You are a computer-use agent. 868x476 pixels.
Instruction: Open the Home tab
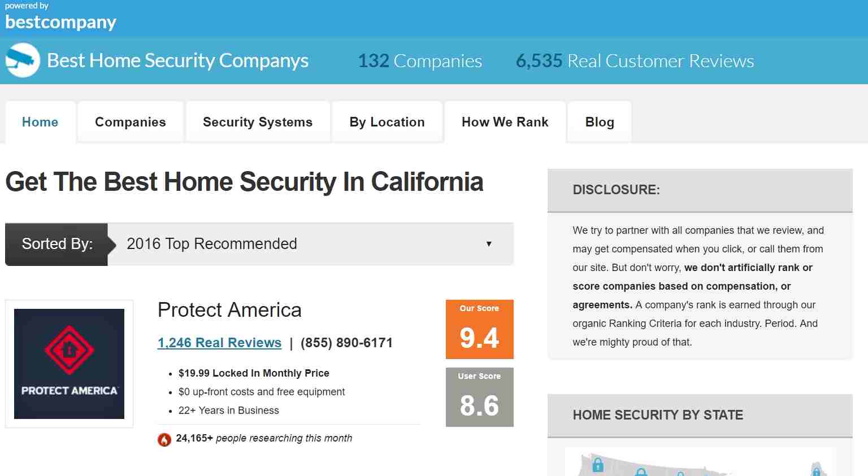[40, 122]
